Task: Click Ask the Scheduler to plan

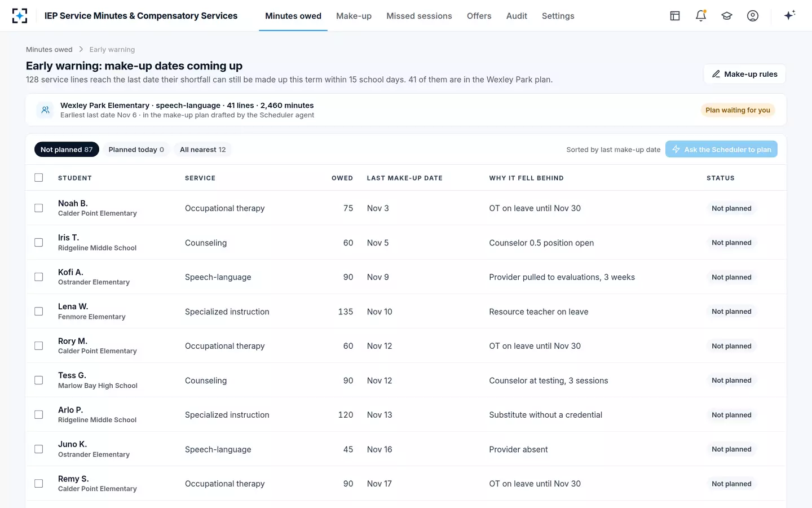Action: (721, 150)
